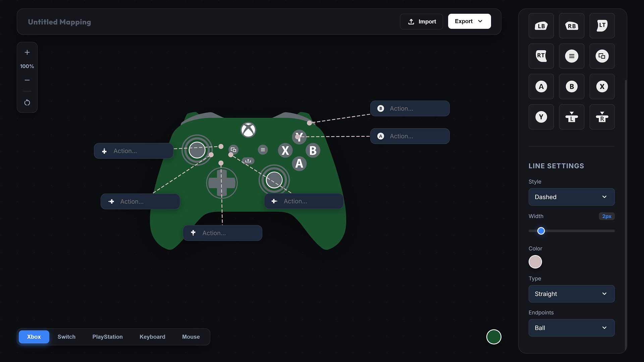Enable the Xbox controller layout
Image resolution: width=644 pixels, height=362 pixels.
point(34,337)
